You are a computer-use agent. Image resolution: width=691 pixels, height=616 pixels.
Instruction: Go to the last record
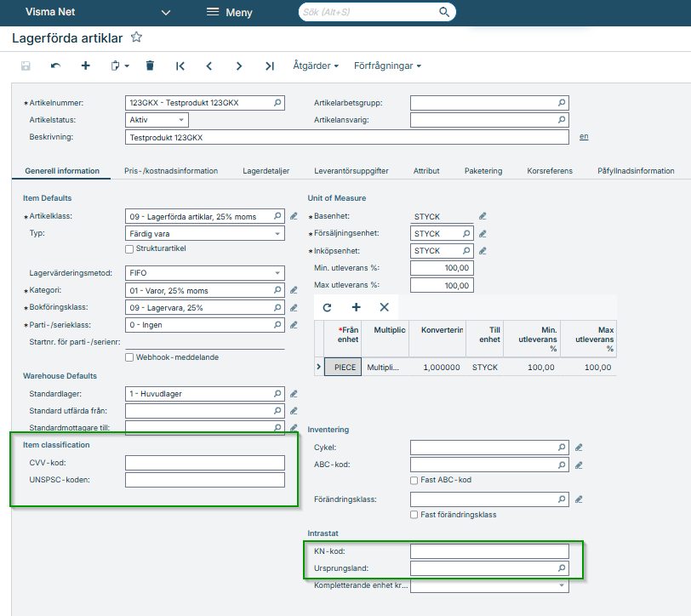tap(270, 66)
